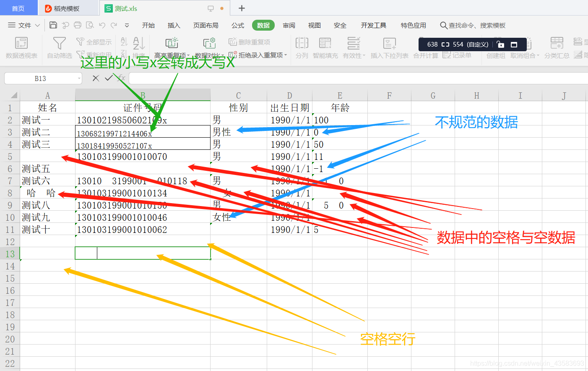Click the Save icon in quick toolbar
The width and height of the screenshot is (588, 371).
pyautogui.click(x=53, y=25)
